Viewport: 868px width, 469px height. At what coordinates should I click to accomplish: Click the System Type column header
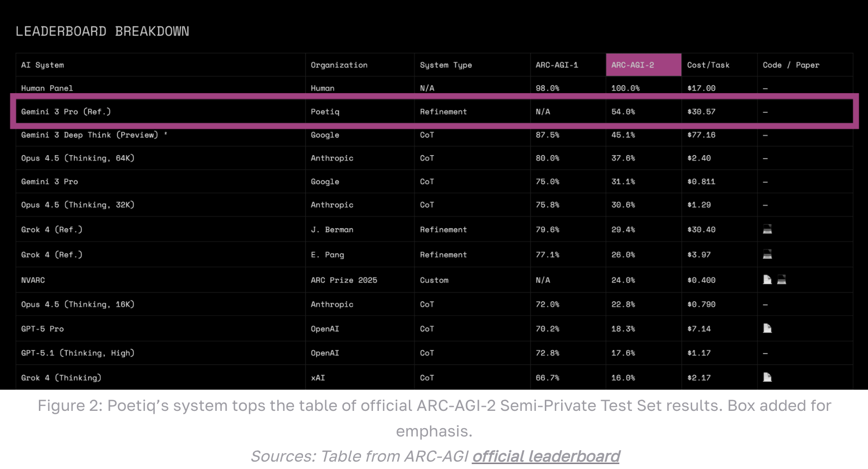(x=445, y=65)
